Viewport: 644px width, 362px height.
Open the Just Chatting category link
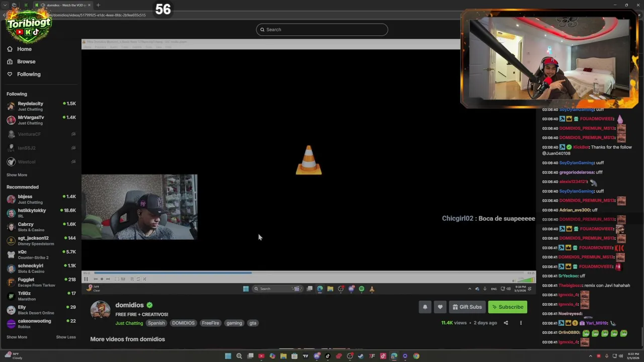tap(129, 323)
